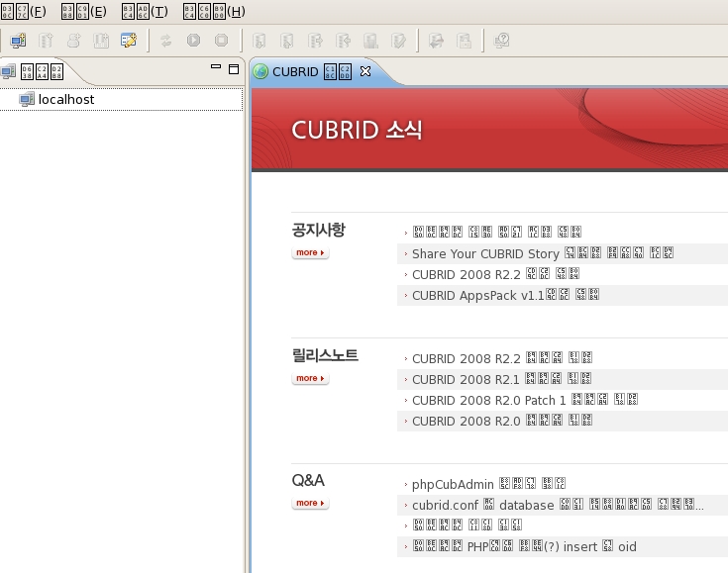Screen dimensions: 728x573
Task: Click the Add Host computer toolbar icon
Action: click(18, 41)
